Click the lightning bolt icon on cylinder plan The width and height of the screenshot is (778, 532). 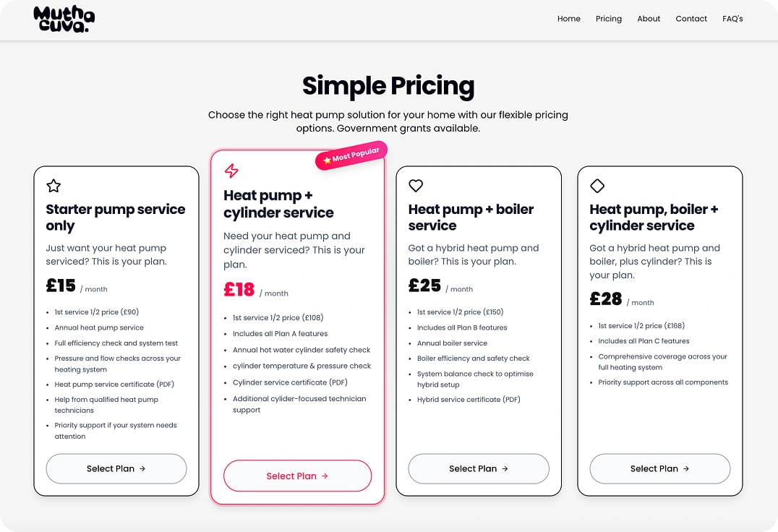pyautogui.click(x=231, y=171)
